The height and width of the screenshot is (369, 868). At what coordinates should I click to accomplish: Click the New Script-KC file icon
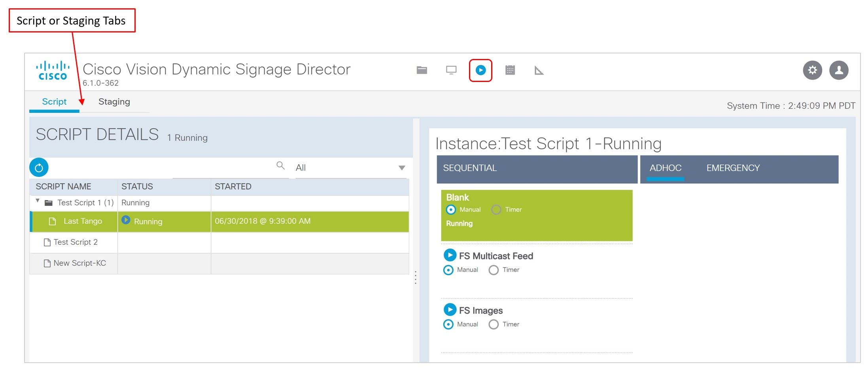(47, 263)
